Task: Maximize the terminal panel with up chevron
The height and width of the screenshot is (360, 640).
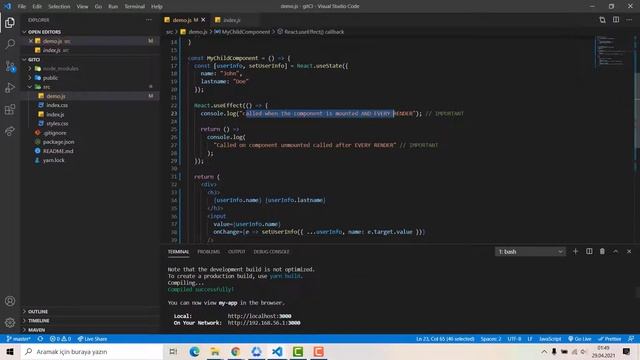Action: 616,251
